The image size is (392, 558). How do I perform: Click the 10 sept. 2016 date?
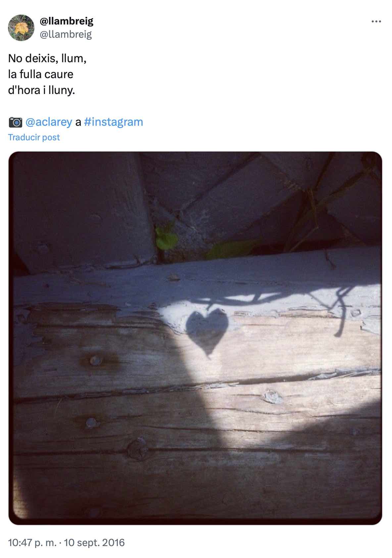click(x=94, y=542)
